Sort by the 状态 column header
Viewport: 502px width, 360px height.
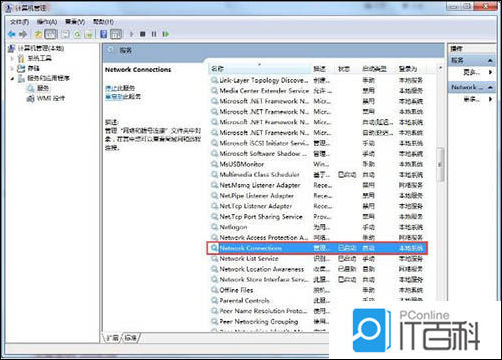pyautogui.click(x=347, y=69)
